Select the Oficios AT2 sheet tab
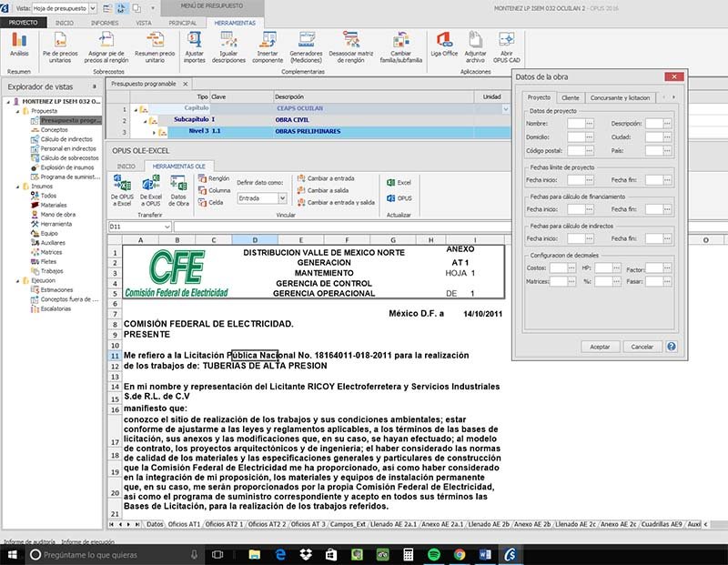The height and width of the screenshot is (565, 728). (223, 524)
